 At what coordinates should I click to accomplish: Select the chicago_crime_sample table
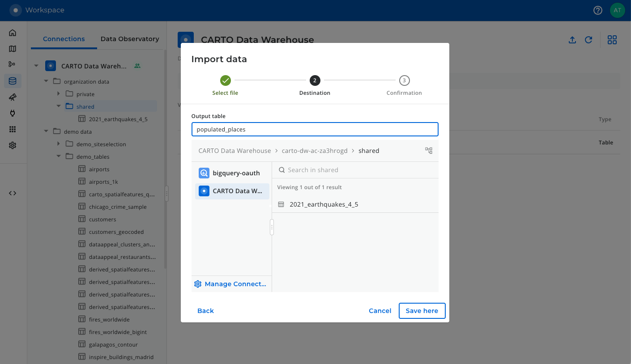click(118, 207)
